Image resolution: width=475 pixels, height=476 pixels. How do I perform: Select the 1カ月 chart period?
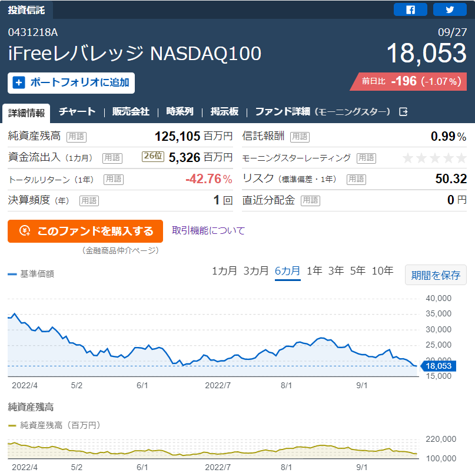(x=224, y=271)
